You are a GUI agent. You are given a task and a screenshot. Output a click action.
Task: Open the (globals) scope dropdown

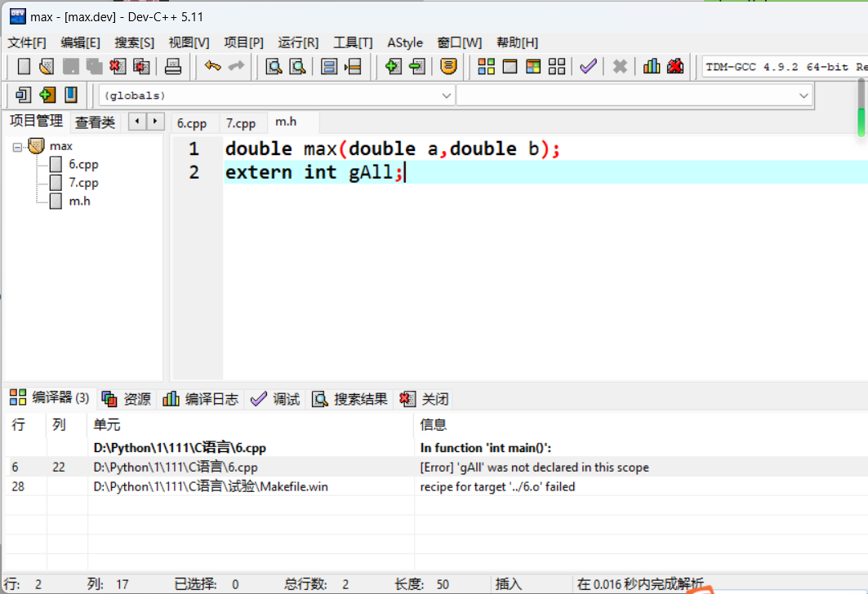(277, 95)
